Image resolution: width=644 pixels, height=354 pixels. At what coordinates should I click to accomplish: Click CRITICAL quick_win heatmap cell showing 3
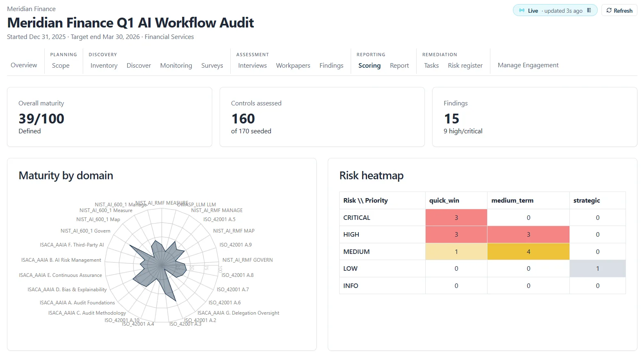click(x=456, y=218)
